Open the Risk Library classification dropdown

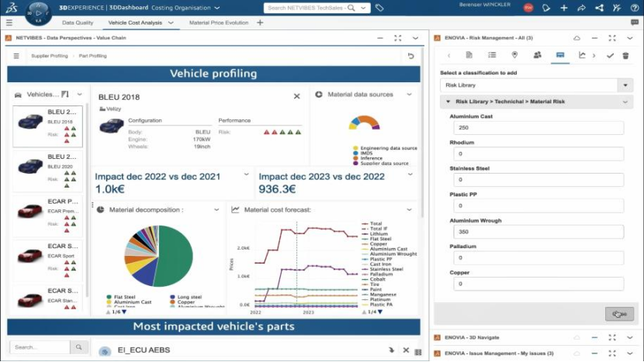click(x=625, y=85)
